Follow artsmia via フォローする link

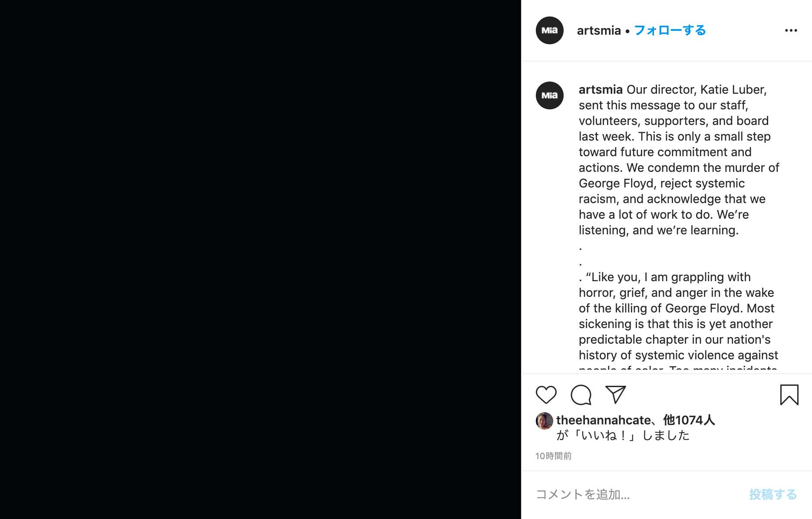[670, 30]
